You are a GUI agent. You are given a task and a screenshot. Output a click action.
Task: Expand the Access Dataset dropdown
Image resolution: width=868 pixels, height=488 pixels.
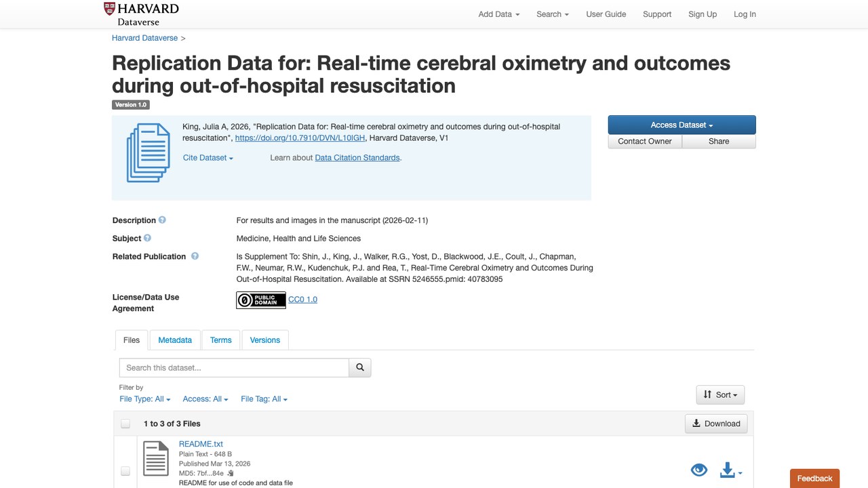click(x=682, y=125)
